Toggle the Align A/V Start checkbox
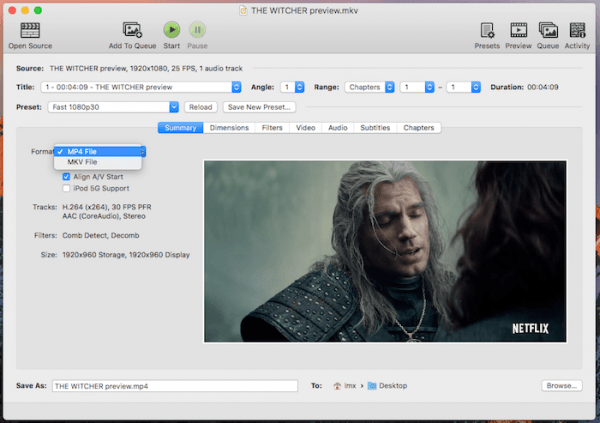 (x=67, y=176)
